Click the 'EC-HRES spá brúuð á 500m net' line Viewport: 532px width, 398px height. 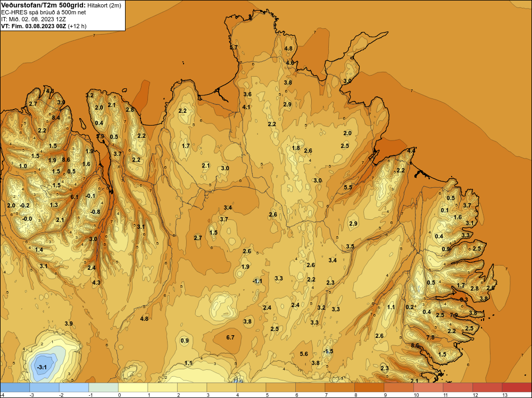click(44, 12)
